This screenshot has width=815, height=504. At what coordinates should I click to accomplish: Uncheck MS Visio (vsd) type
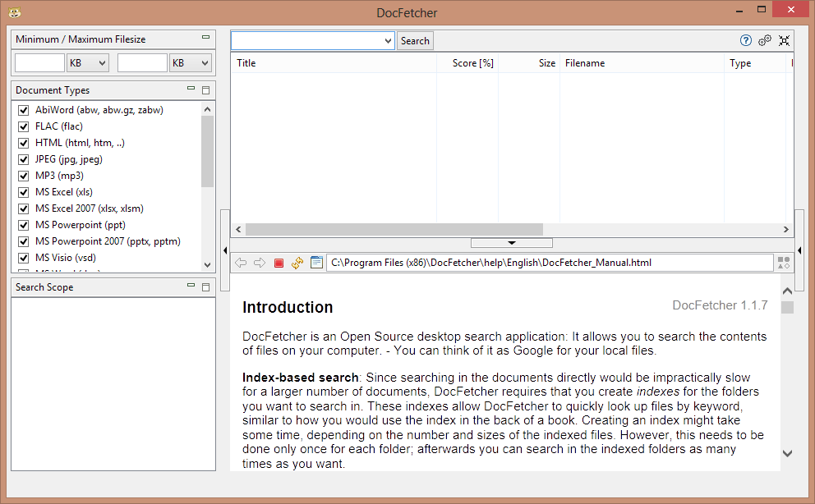pyautogui.click(x=23, y=258)
